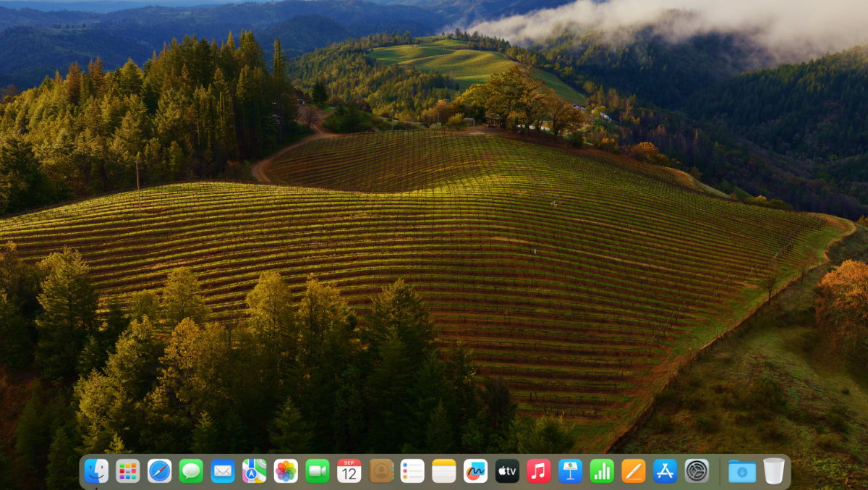Open the Numbers spreadsheet app

point(602,471)
